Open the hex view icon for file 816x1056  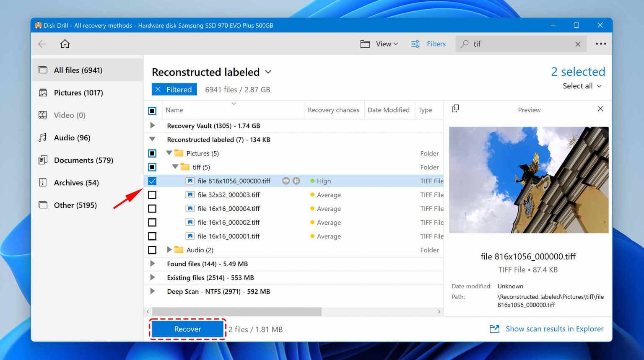point(296,181)
